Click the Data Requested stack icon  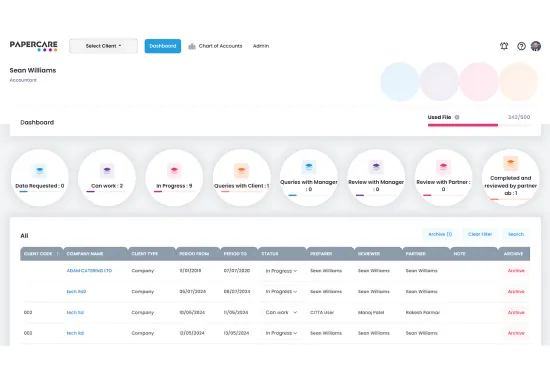tap(40, 171)
